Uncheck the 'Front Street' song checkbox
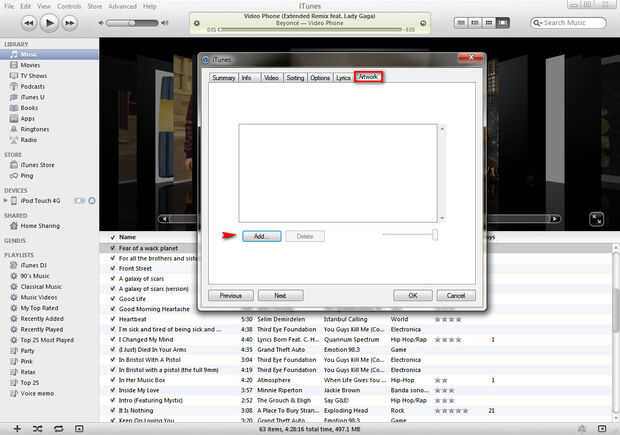 coord(113,269)
